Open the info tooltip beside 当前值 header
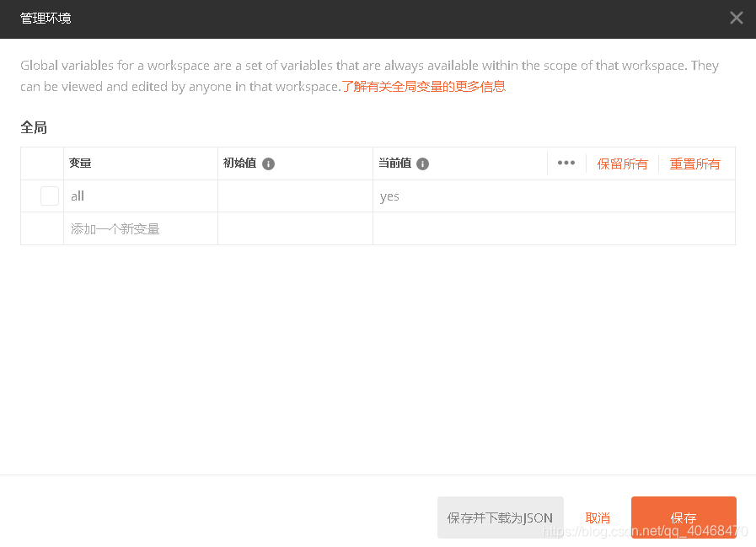This screenshot has width=756, height=547. tap(422, 164)
